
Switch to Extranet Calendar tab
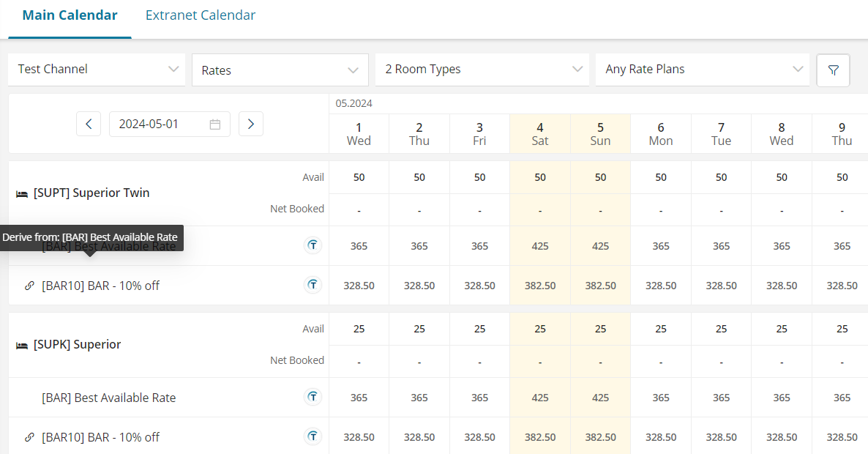tap(201, 15)
